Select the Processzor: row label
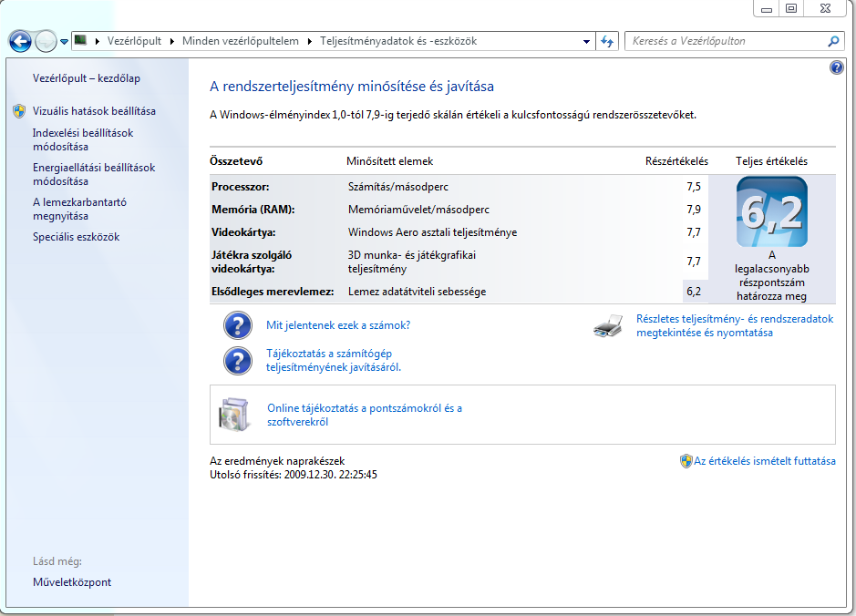 pos(240,187)
